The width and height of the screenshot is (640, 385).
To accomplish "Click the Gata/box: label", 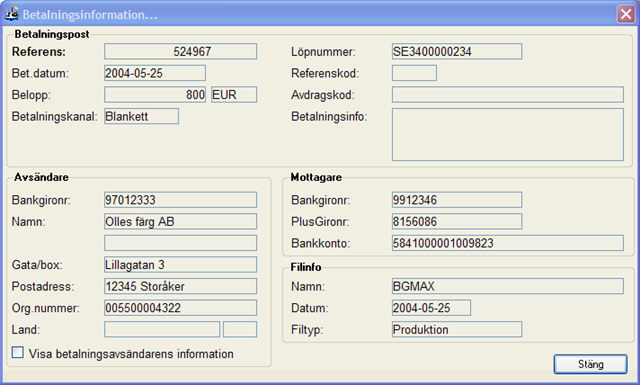I will click(37, 265).
